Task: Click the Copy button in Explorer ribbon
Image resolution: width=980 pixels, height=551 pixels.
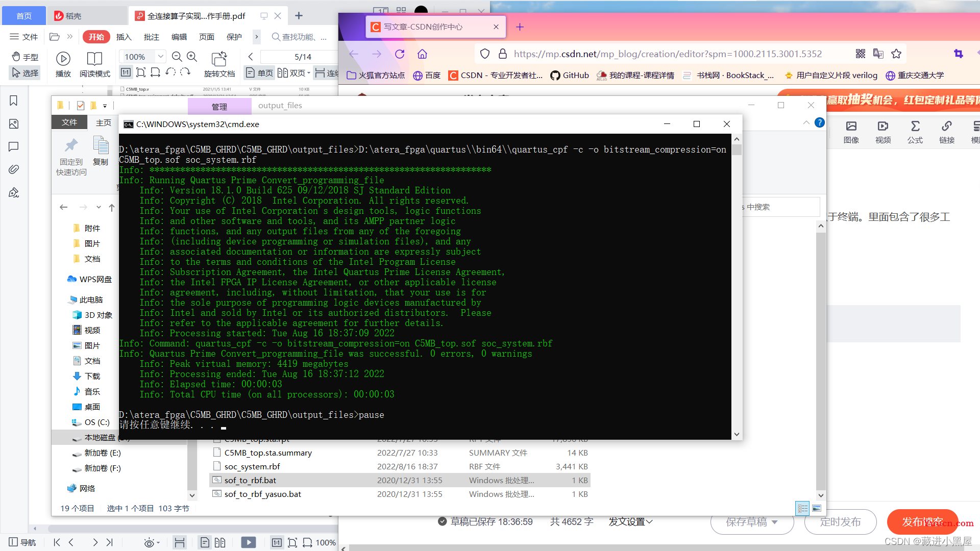Action: (101, 152)
